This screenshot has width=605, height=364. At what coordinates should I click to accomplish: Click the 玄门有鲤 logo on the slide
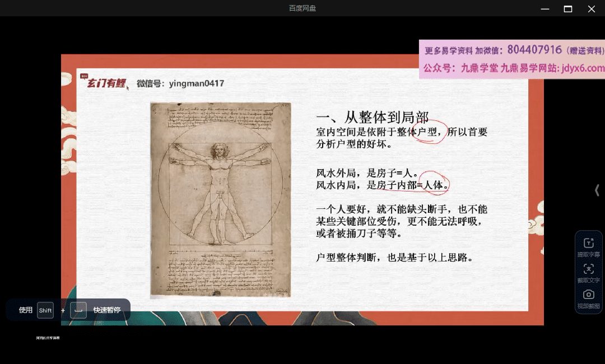tap(106, 83)
